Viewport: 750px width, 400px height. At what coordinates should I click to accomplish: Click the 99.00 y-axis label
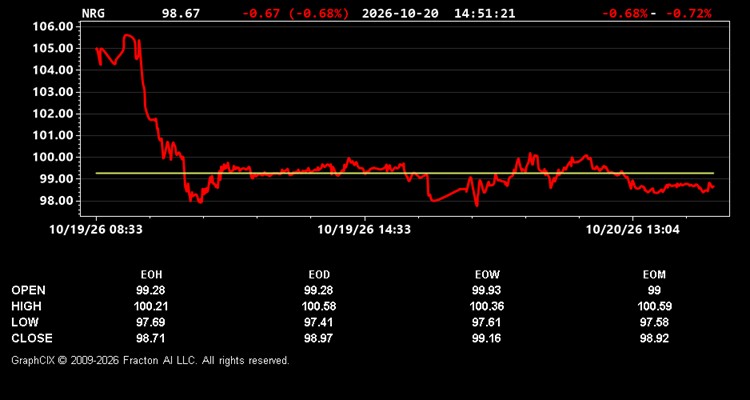click(57, 179)
